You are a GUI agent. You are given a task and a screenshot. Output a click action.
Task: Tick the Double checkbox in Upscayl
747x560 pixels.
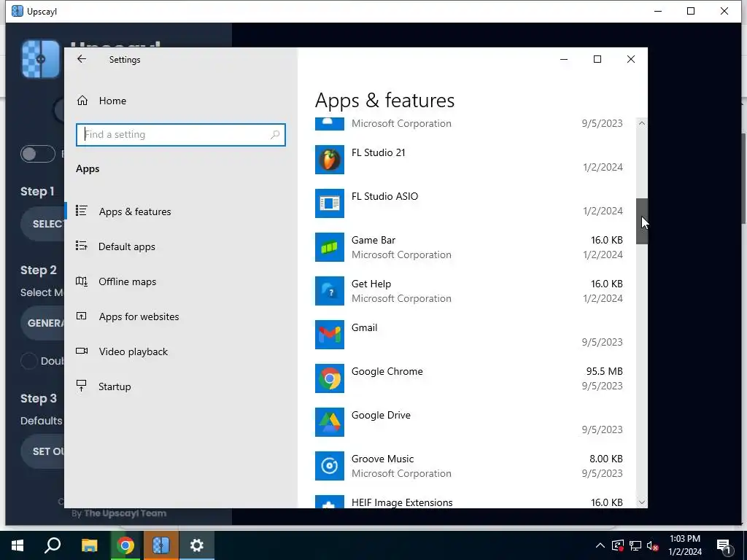[x=28, y=361]
